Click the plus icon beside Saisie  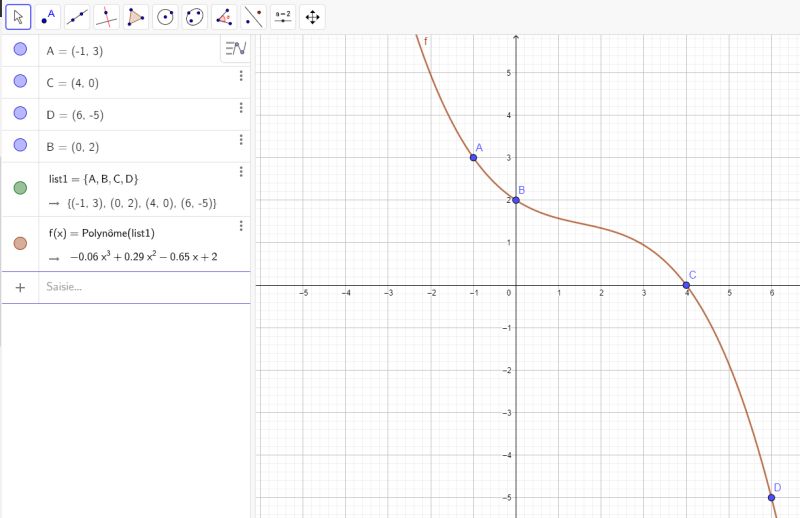pos(20,287)
